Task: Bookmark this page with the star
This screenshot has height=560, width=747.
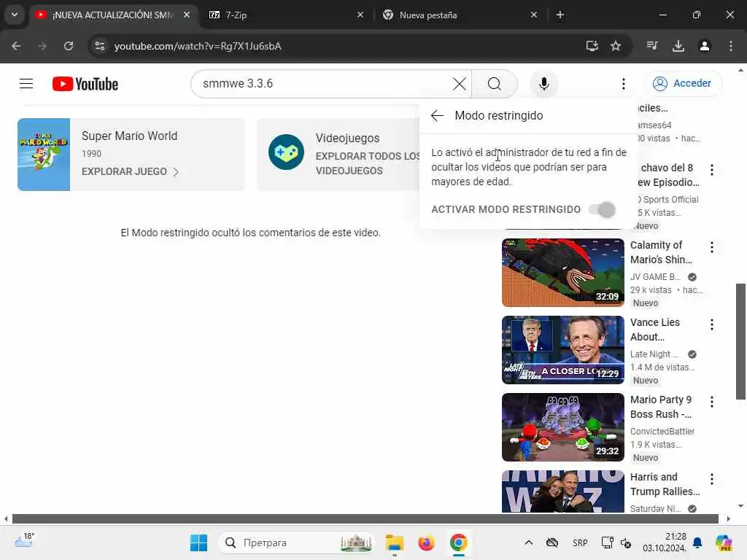Action: [616, 46]
